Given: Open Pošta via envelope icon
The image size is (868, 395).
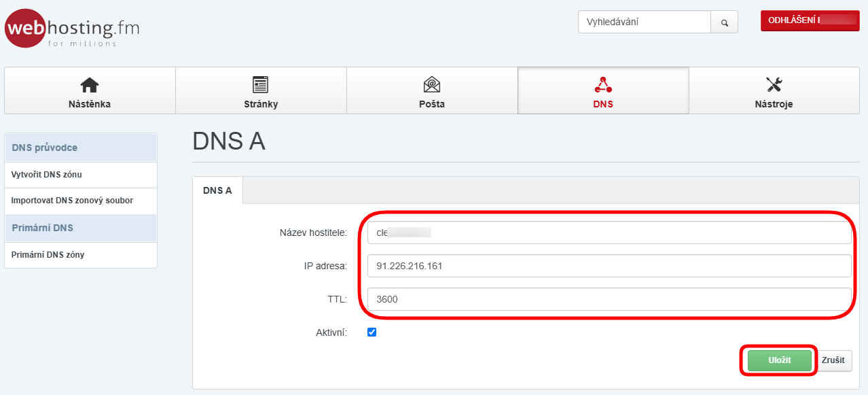Looking at the screenshot, I should pyautogui.click(x=432, y=85).
